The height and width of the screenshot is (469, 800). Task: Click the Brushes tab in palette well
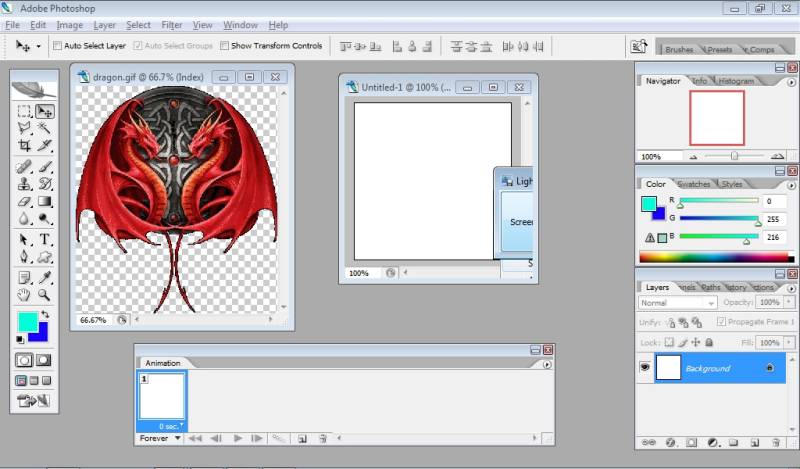679,50
